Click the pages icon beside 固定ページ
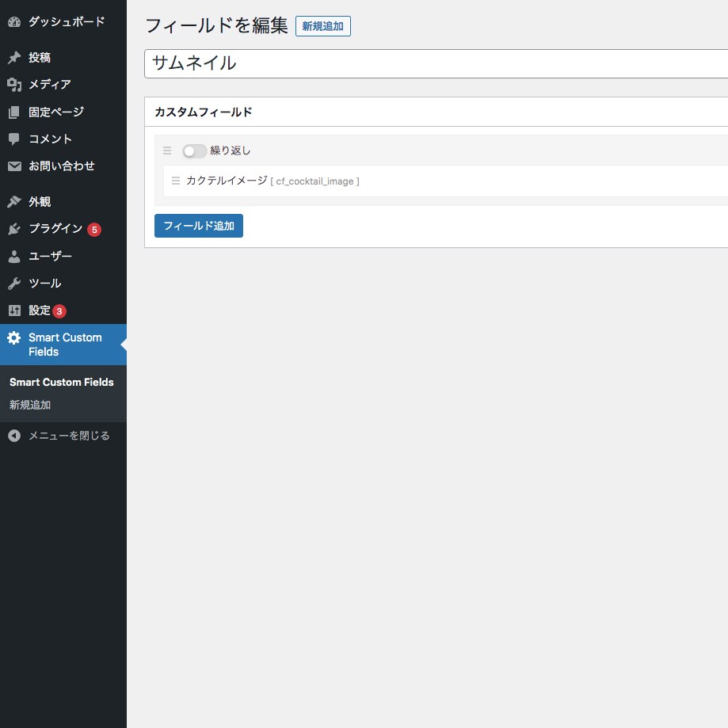This screenshot has width=728, height=728. 14,112
